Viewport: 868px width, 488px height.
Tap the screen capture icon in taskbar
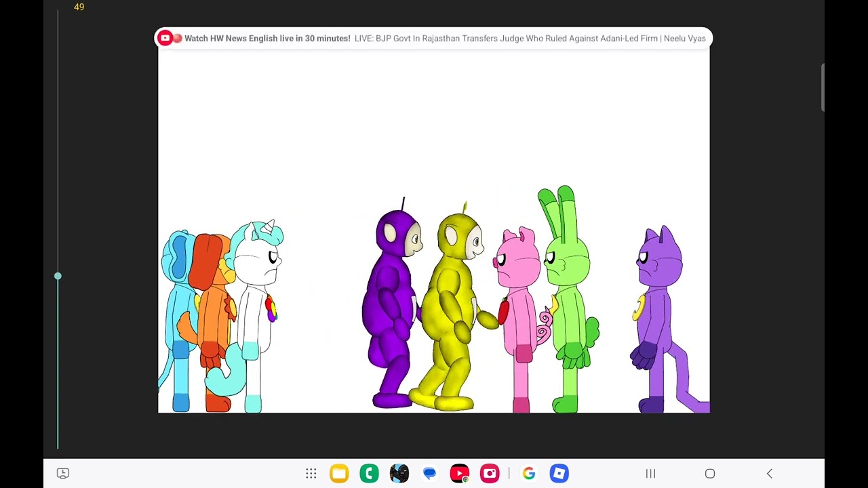coord(63,473)
